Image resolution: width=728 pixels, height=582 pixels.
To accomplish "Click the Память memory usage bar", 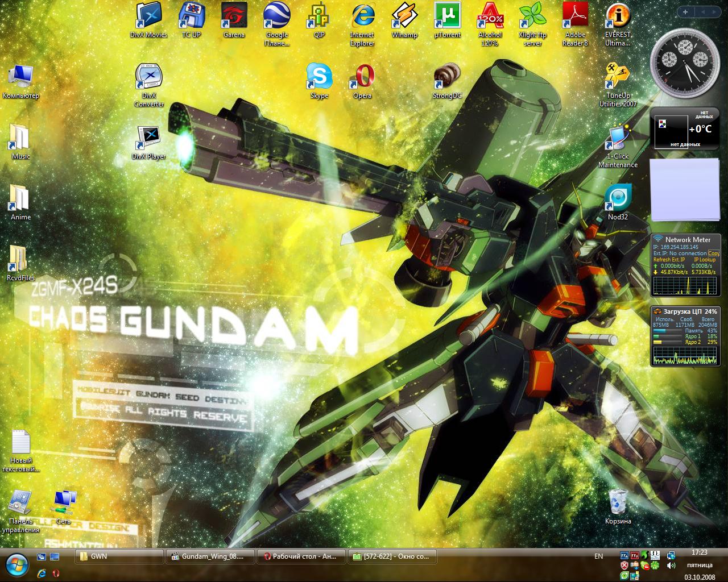I will coord(668,331).
